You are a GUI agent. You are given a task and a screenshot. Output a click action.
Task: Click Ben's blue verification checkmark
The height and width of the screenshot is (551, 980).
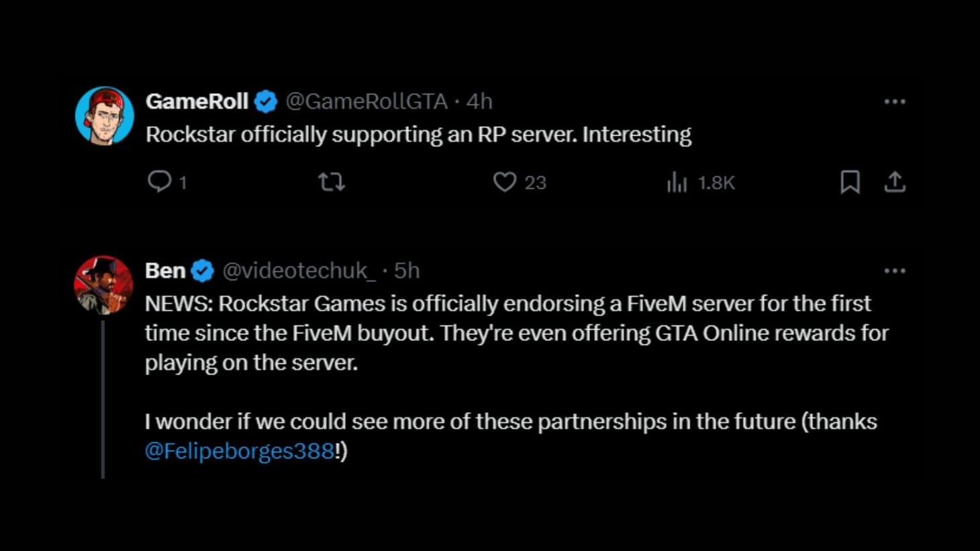tap(202, 270)
